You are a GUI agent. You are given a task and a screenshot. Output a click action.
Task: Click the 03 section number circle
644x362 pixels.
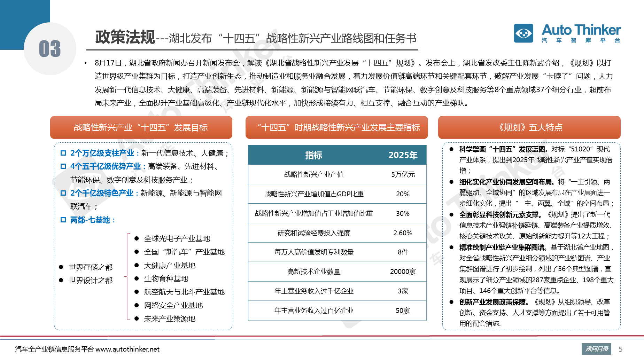(x=50, y=49)
